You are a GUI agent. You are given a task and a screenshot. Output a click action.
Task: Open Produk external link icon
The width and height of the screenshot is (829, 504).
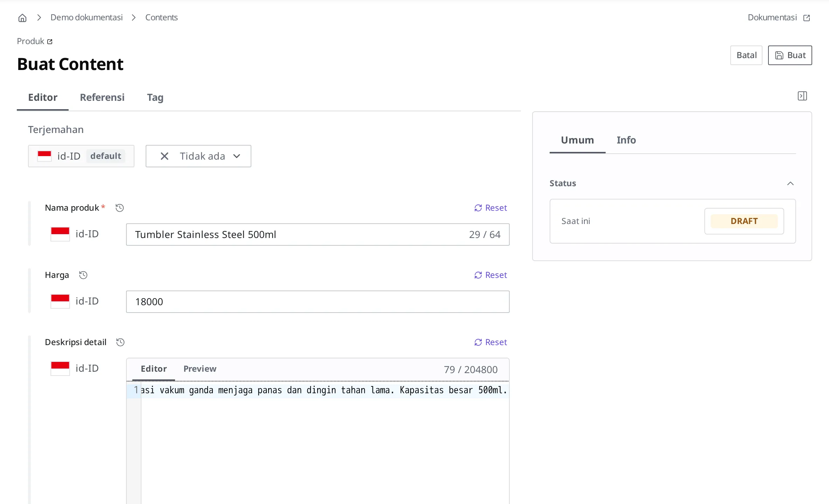[50, 42]
